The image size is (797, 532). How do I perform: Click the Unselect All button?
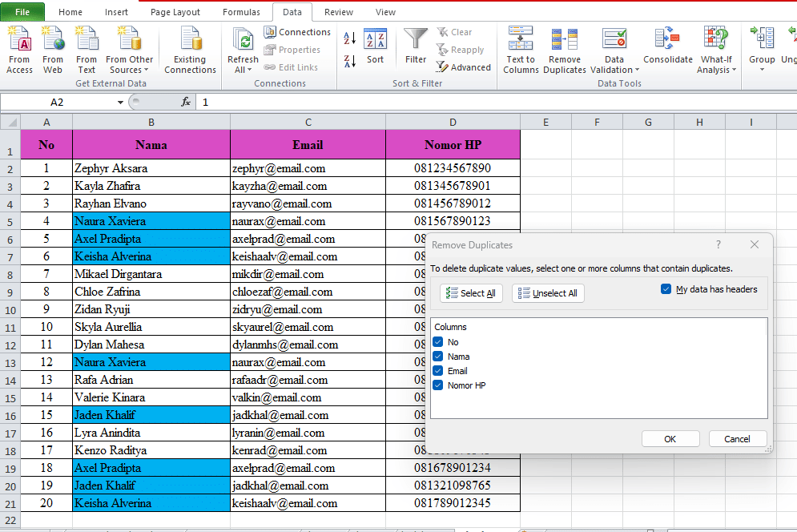[548, 293]
